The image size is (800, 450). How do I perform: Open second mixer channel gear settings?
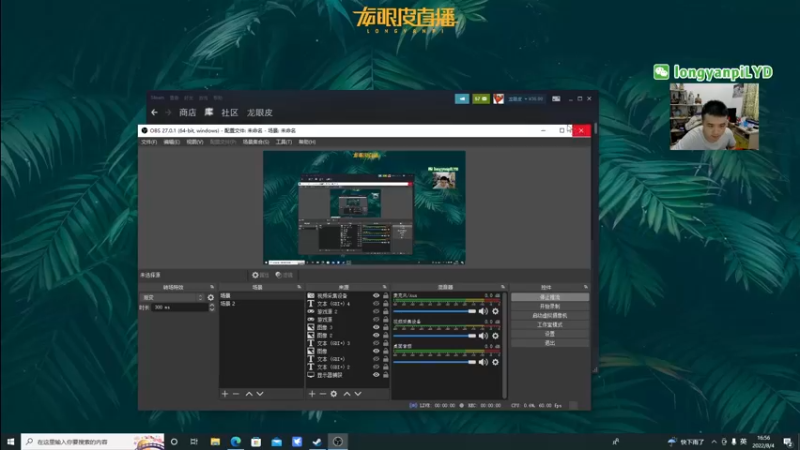[495, 336]
